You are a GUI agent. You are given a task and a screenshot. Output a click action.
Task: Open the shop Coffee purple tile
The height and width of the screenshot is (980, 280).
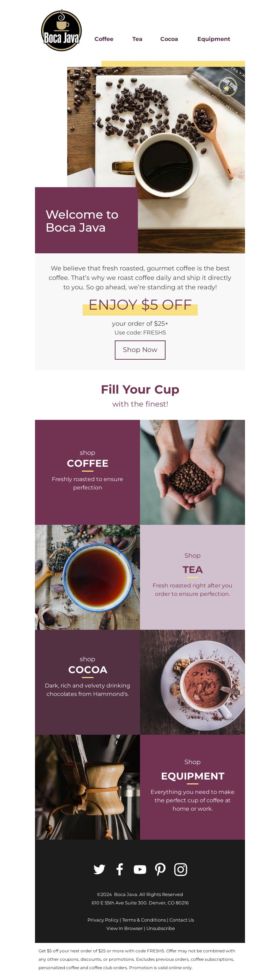(x=87, y=472)
